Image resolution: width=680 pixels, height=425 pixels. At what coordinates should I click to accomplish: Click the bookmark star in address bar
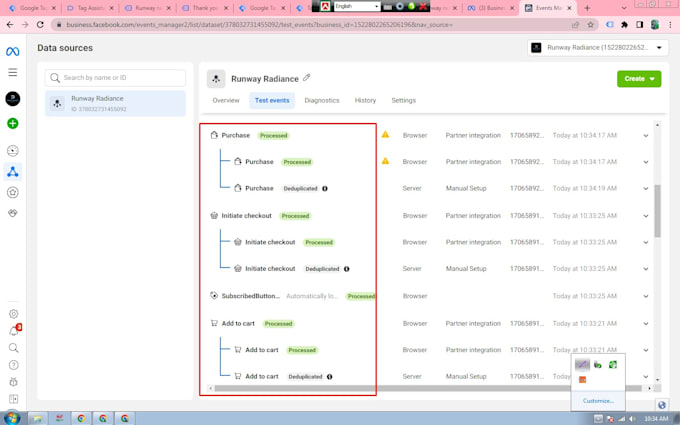coord(590,25)
